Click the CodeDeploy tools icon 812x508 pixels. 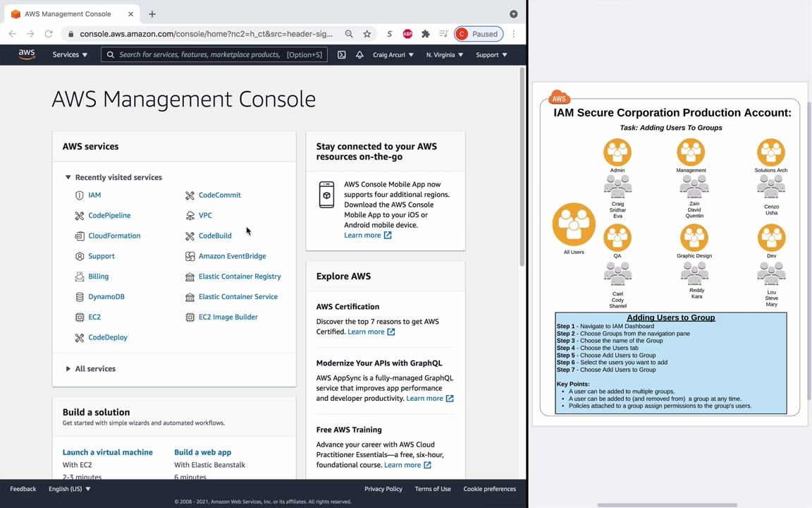[79, 338]
